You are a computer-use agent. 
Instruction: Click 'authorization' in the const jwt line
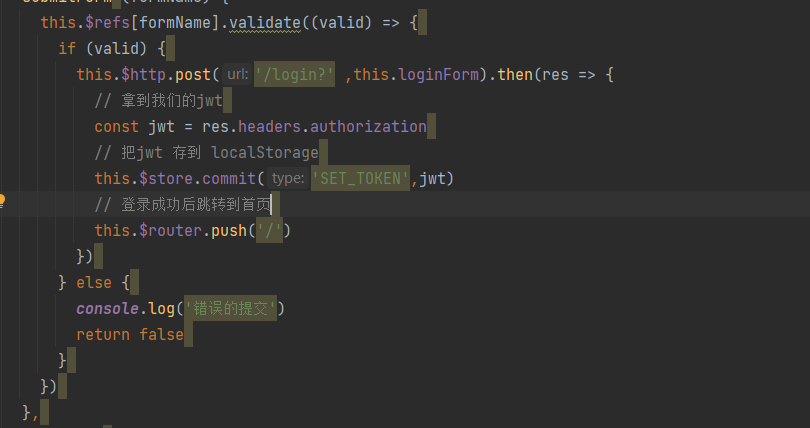coord(368,126)
